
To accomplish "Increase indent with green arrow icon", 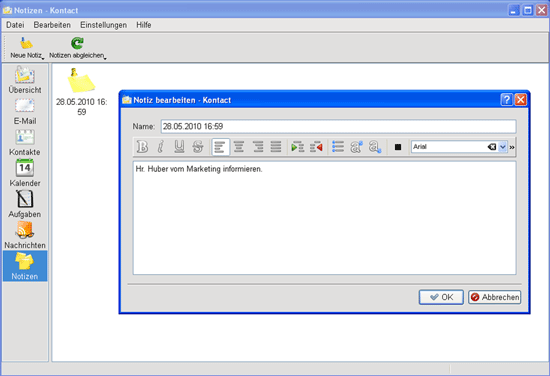I will click(x=298, y=147).
